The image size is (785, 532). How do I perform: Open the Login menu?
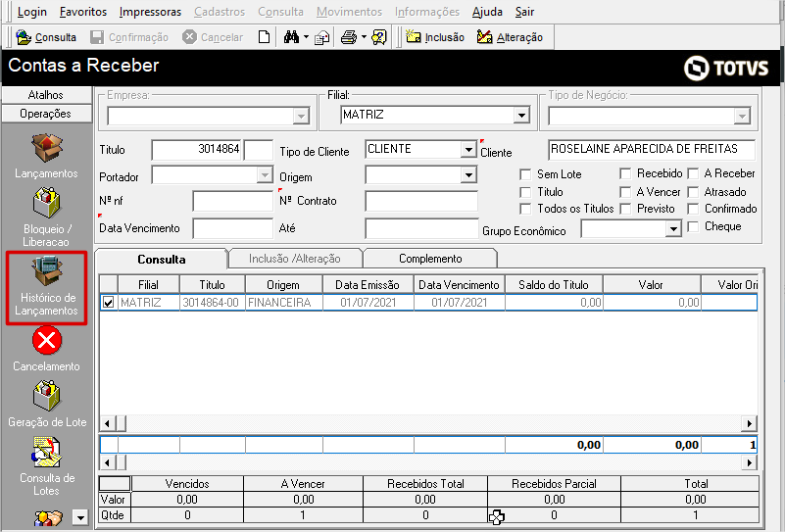click(32, 12)
